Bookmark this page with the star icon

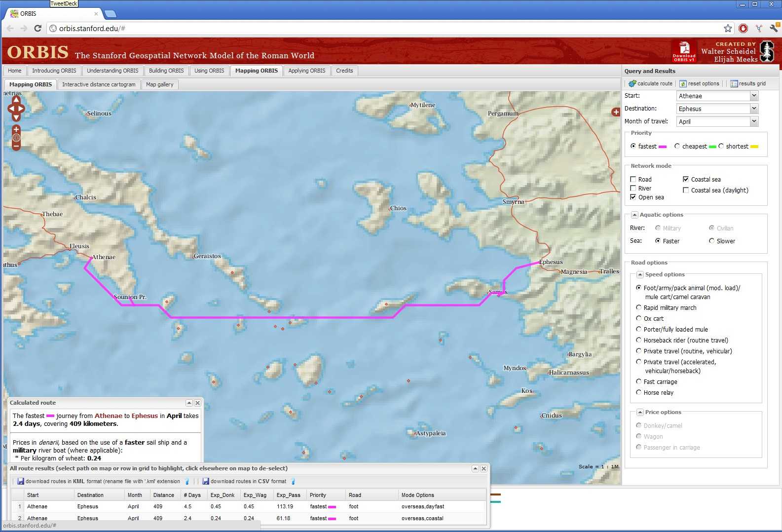pos(728,28)
